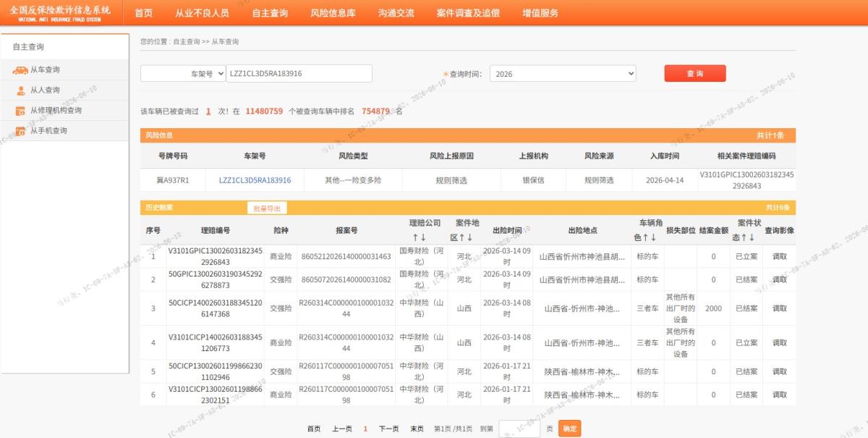Go to 上一页 in the pagination
Image resolution: width=868 pixels, height=438 pixels.
point(342,429)
